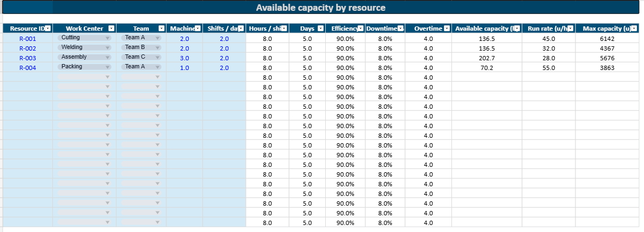This screenshot has height=232, width=644.
Task: Click the Max capacity filter icon
Action: pyautogui.click(x=639, y=29)
